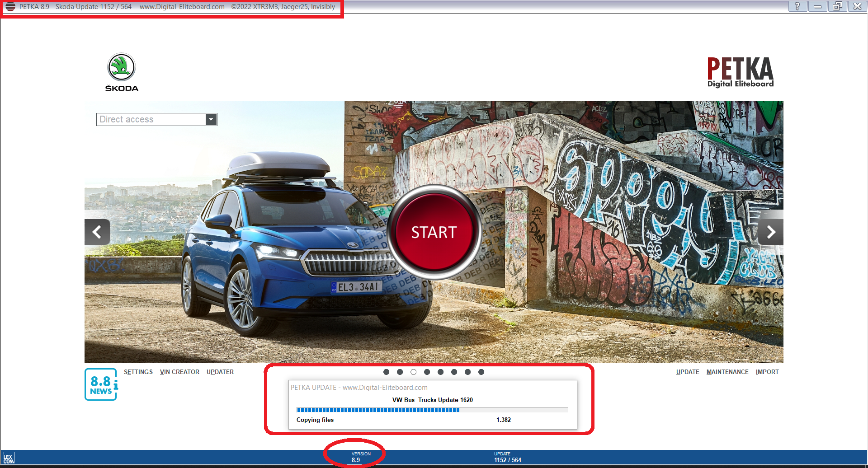Select the fourth carousel dot

point(427,372)
